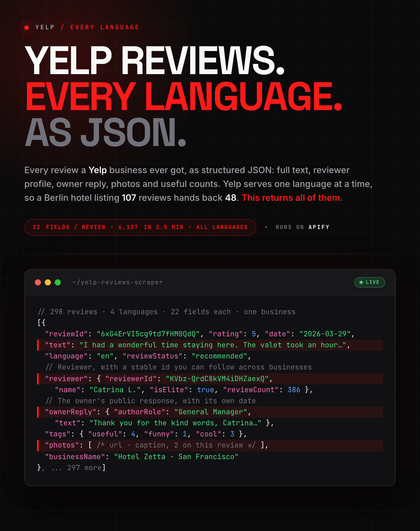Click the reviewerId value "KVbz-QrdC8kVM4iDHZaexQ"
Image resolution: width=420 pixels, height=531 pixels.
click(x=217, y=379)
